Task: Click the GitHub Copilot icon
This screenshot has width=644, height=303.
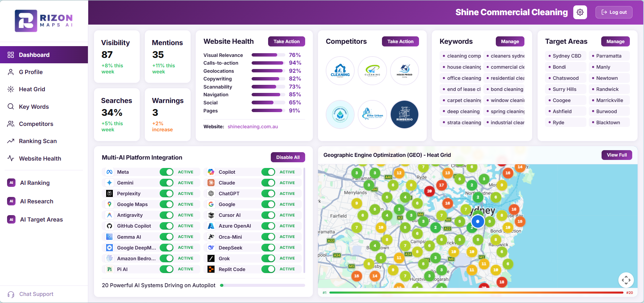Action: 109,226
